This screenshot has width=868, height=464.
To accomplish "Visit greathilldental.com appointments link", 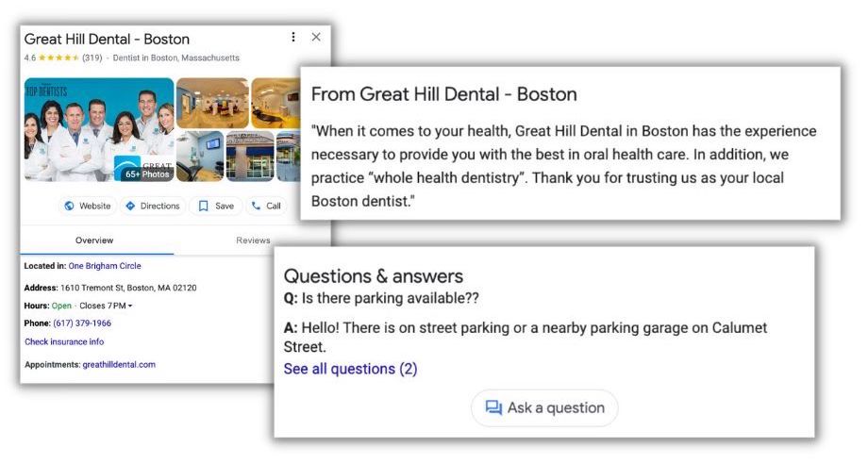I will point(119,364).
